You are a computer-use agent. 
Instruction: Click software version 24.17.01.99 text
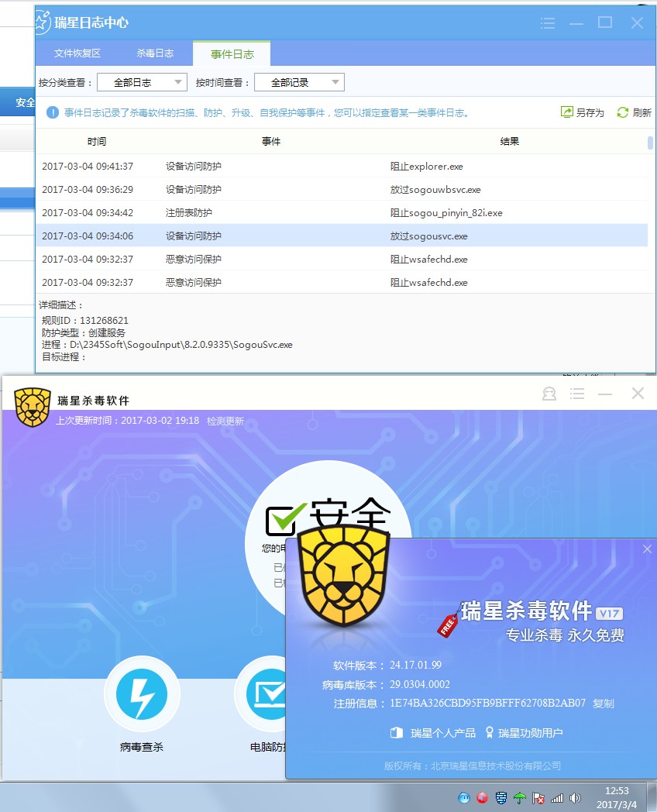pyautogui.click(x=416, y=665)
